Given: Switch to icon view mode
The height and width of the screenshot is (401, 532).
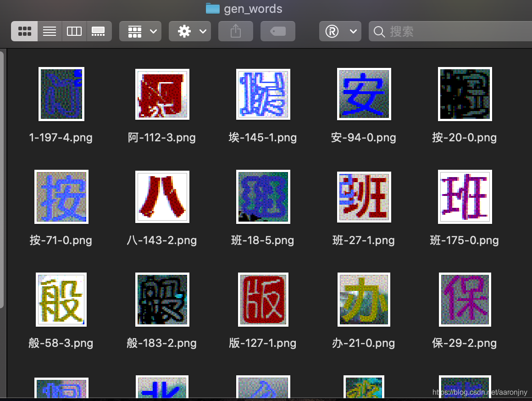Looking at the screenshot, I should (x=24, y=31).
